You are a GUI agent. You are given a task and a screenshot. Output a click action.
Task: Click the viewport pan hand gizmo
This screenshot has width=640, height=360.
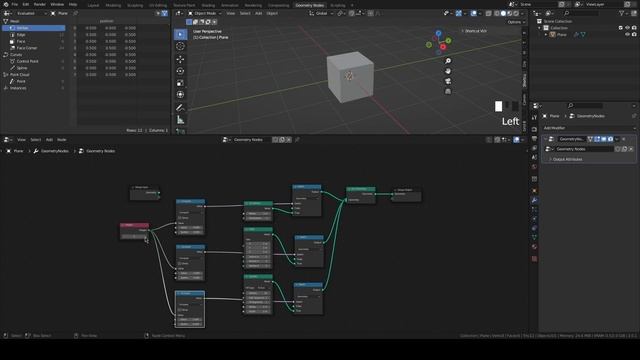[448, 71]
